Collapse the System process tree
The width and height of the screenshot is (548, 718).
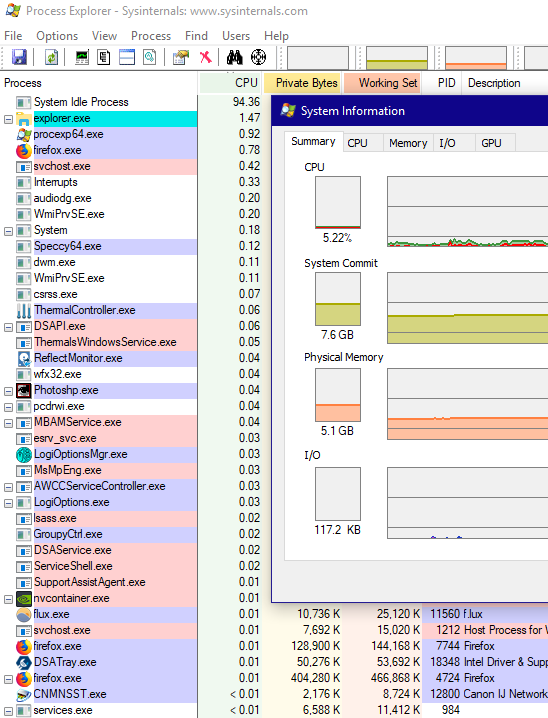click(x=8, y=231)
